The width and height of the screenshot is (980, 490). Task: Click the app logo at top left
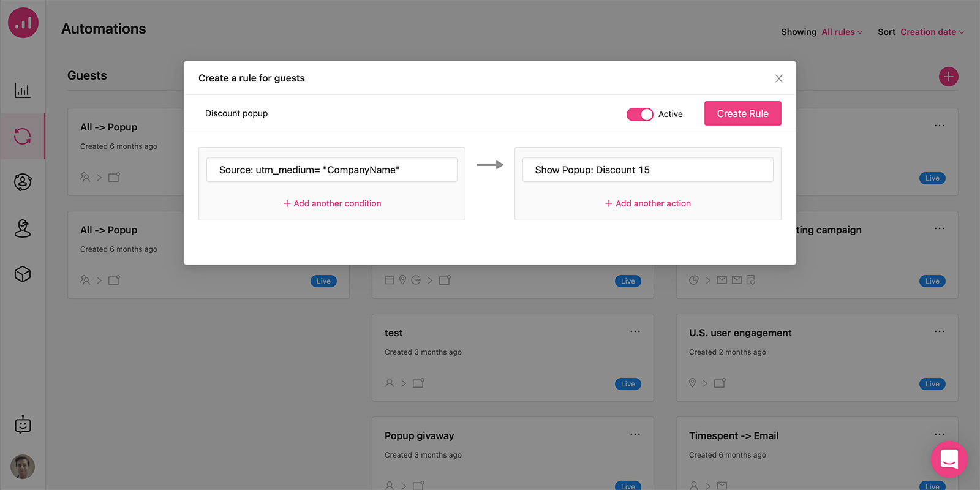coord(23,23)
